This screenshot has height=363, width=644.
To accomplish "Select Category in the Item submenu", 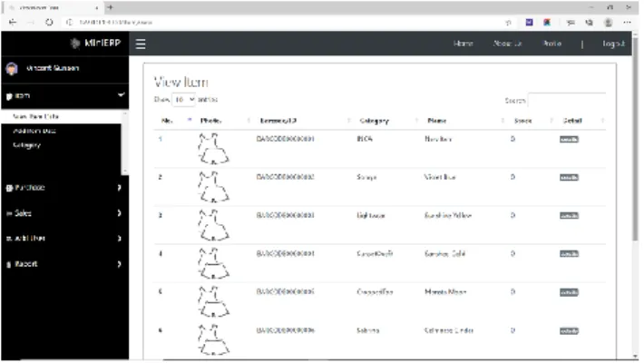I will [26, 145].
